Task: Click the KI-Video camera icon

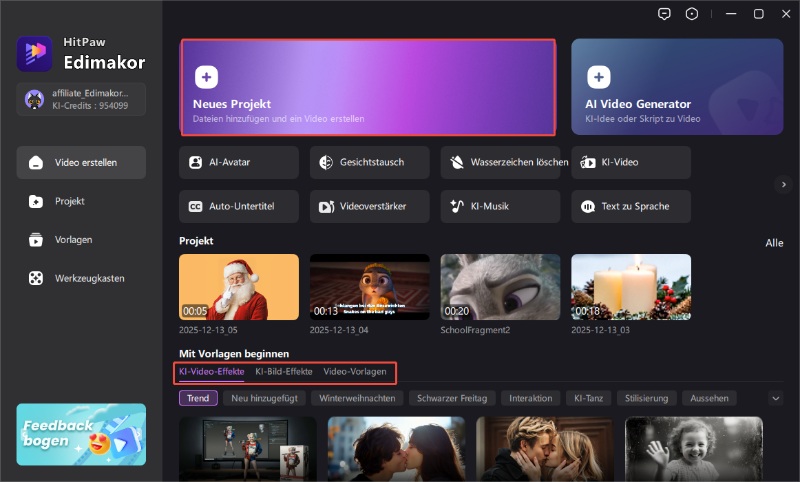Action: click(x=588, y=162)
